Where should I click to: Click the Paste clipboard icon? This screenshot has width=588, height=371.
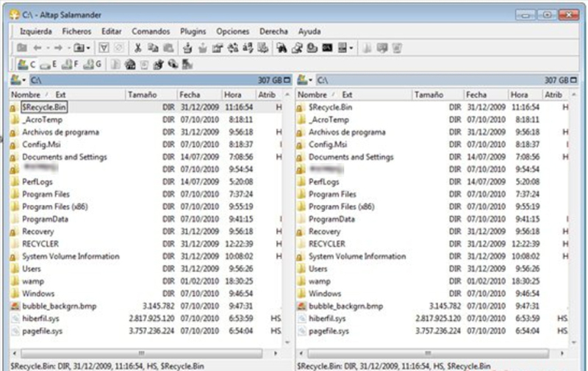click(168, 48)
